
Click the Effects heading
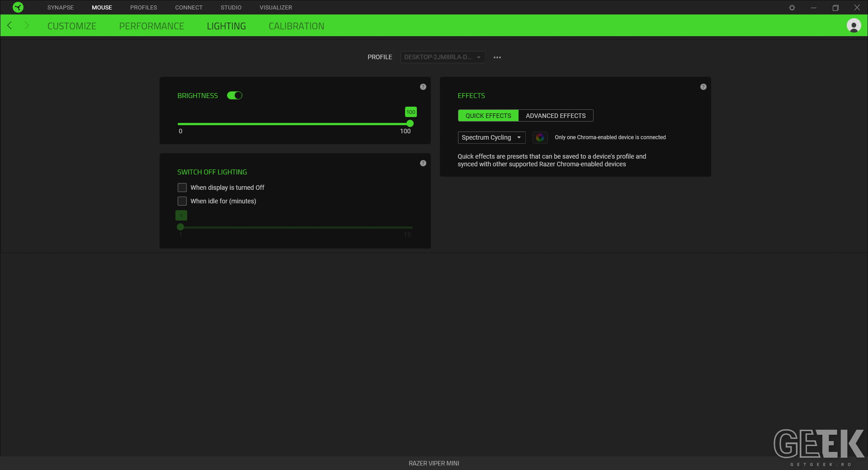click(x=471, y=96)
